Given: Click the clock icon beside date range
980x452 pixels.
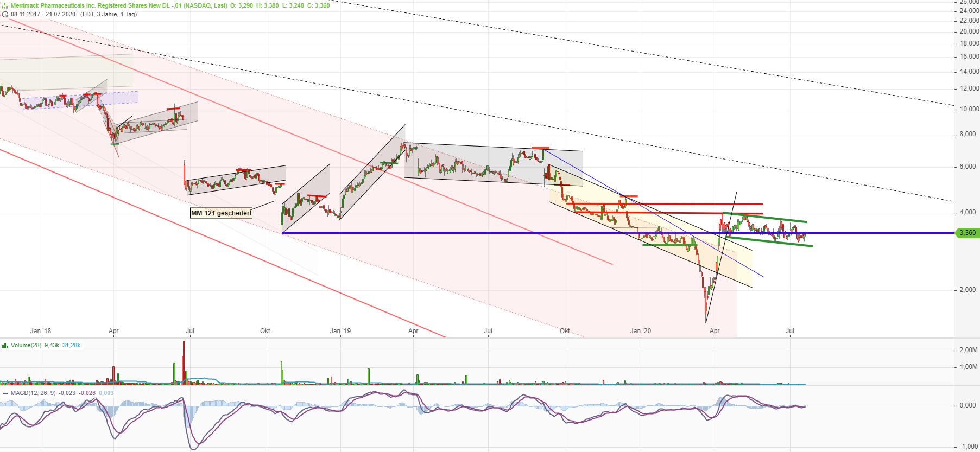Looking at the screenshot, I should click(x=5, y=14).
